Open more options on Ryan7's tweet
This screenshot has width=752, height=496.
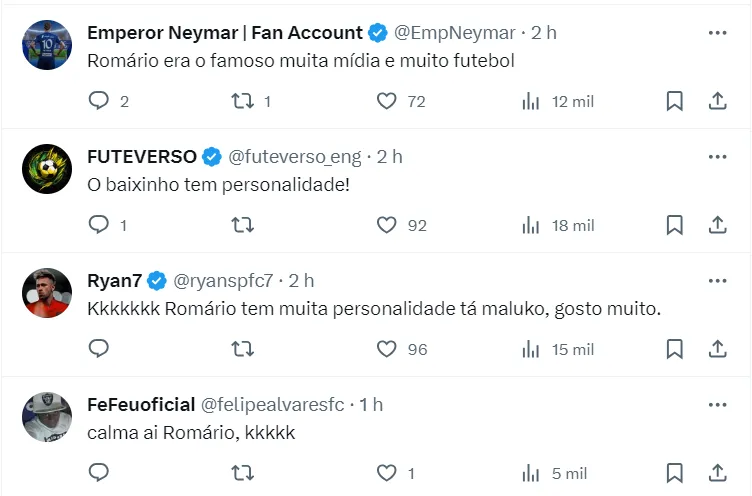(x=717, y=281)
